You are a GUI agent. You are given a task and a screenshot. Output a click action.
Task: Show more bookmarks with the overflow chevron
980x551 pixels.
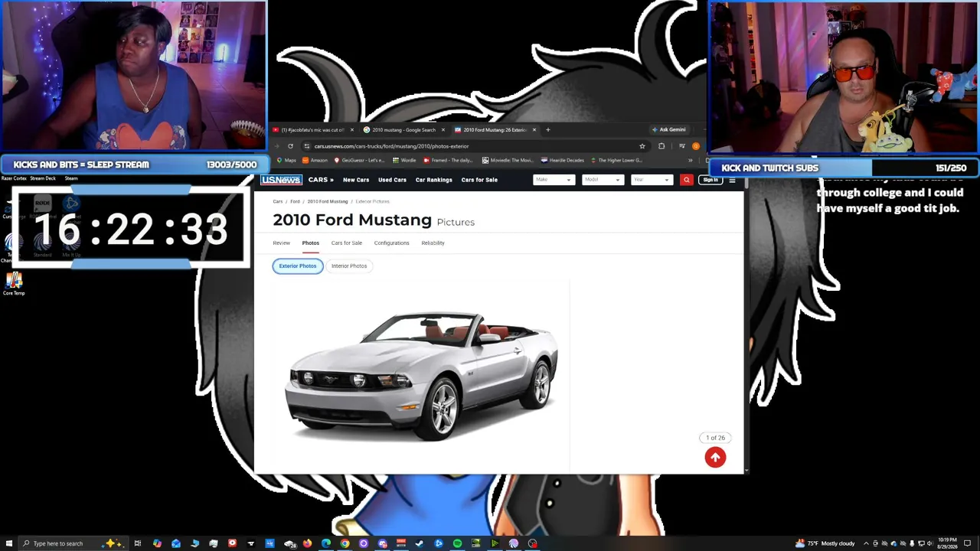[x=690, y=161]
